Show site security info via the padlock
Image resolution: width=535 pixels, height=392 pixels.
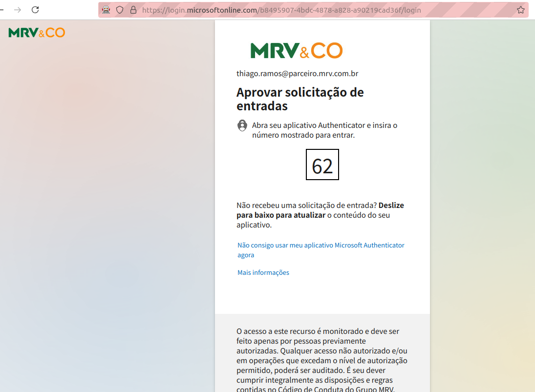(x=133, y=10)
